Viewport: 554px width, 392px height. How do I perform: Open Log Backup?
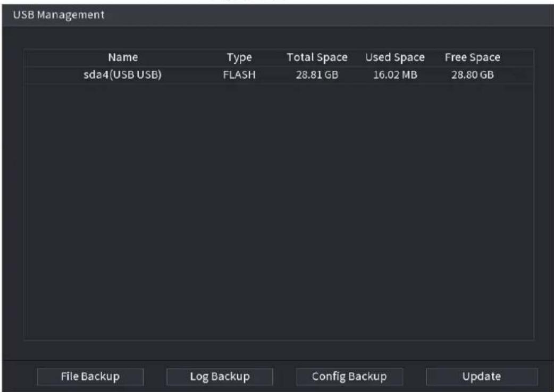click(220, 377)
